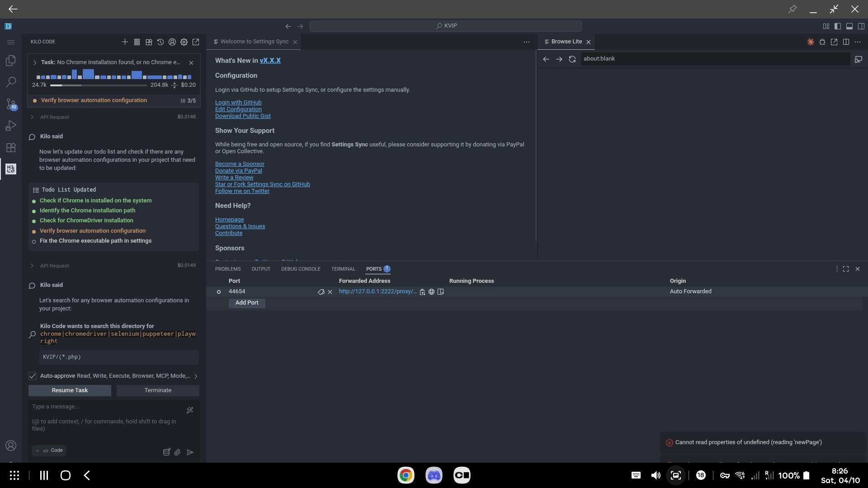Toggle the primary sidebar layout icon
The image size is (868, 488).
click(837, 26)
